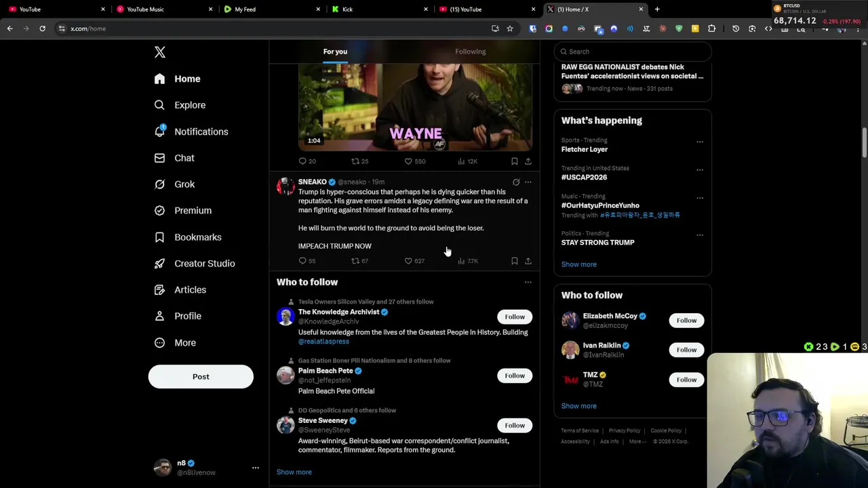Image resolution: width=868 pixels, height=488 pixels.
Task: Open Terms of Service link
Action: (580, 430)
